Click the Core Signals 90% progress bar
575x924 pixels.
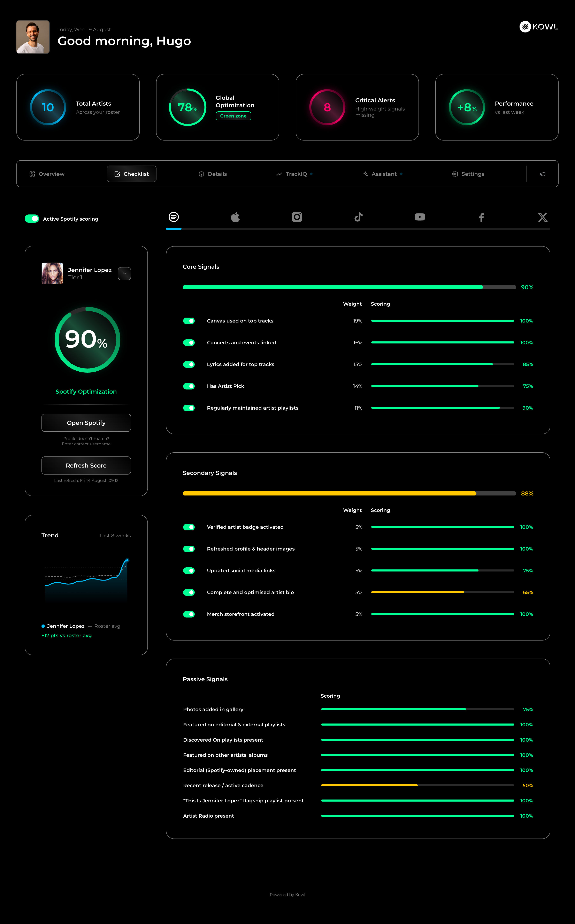tap(350, 287)
